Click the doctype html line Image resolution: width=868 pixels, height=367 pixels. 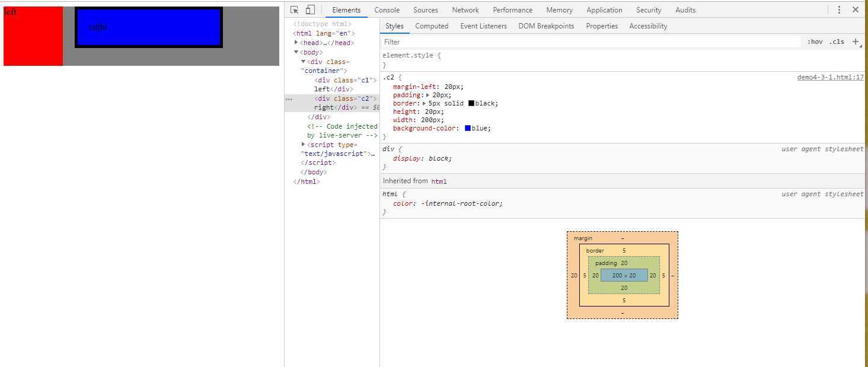click(x=322, y=24)
